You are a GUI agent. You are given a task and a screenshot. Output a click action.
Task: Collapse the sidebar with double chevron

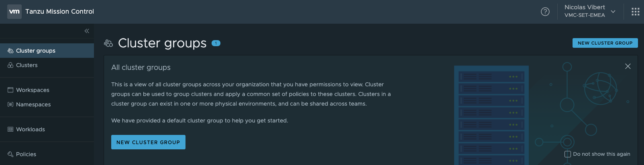87,31
